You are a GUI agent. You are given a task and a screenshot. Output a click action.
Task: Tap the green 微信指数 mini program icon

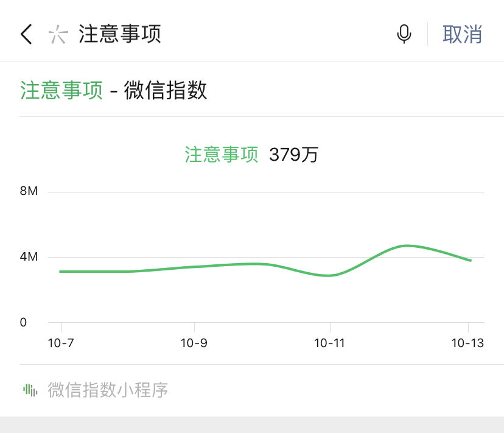tap(30, 390)
